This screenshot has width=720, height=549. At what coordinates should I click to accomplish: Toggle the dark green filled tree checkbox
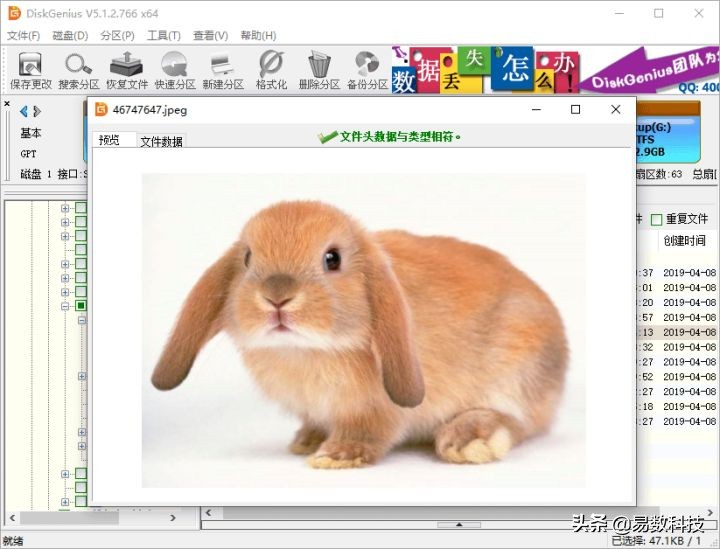click(81, 306)
